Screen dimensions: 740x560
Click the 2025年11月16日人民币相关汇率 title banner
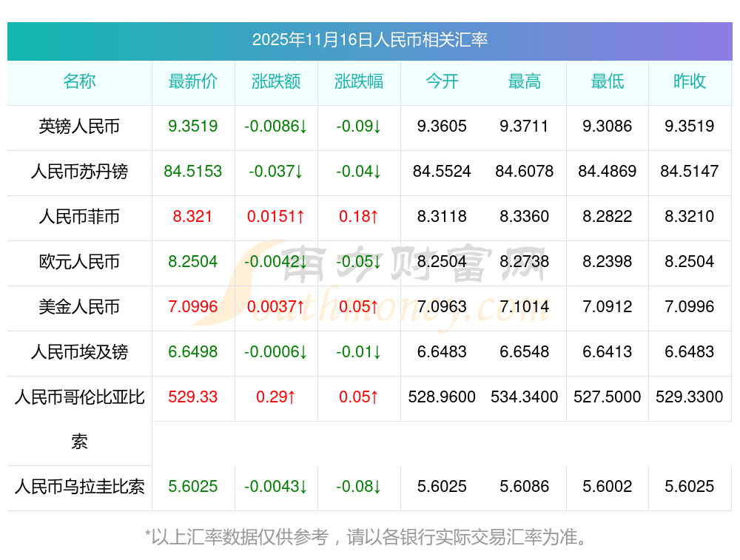[369, 40]
